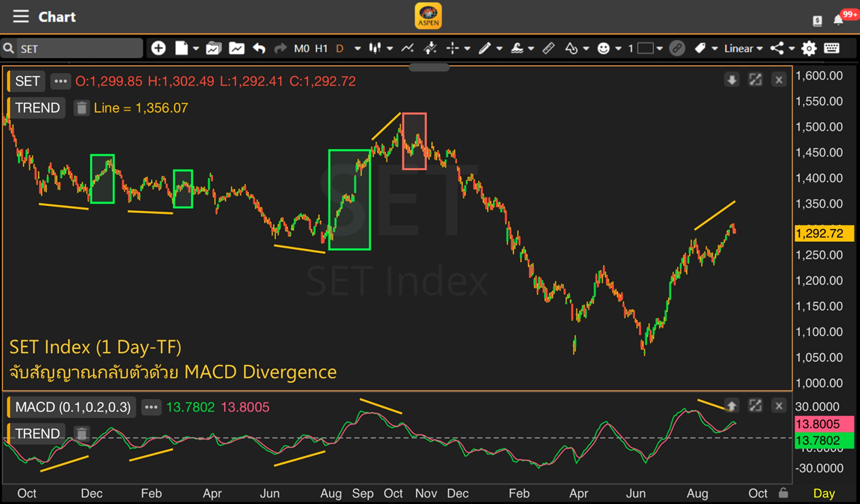Screen dimensions: 860x504
Task: Toggle the link chain icon in toolbar
Action: point(676,49)
